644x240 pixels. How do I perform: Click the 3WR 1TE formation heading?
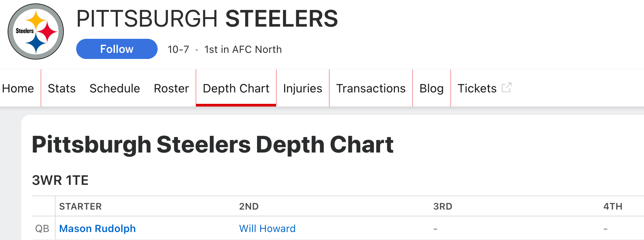[60, 180]
